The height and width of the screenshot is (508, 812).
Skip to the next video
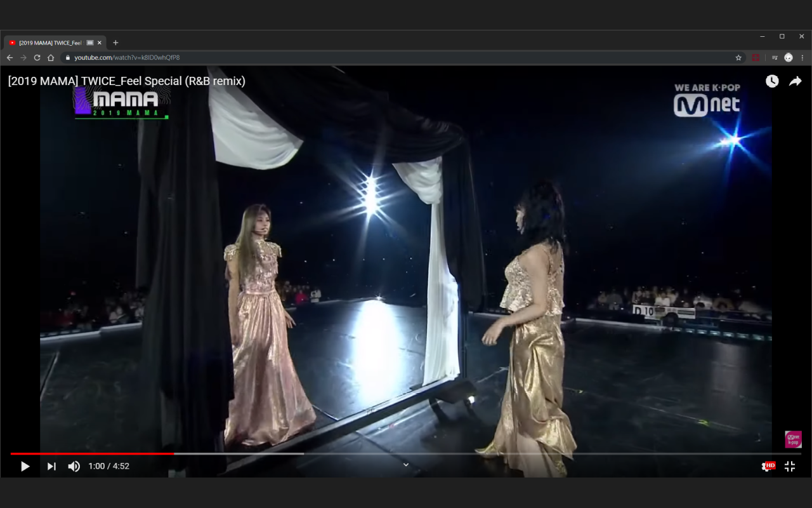(51, 467)
